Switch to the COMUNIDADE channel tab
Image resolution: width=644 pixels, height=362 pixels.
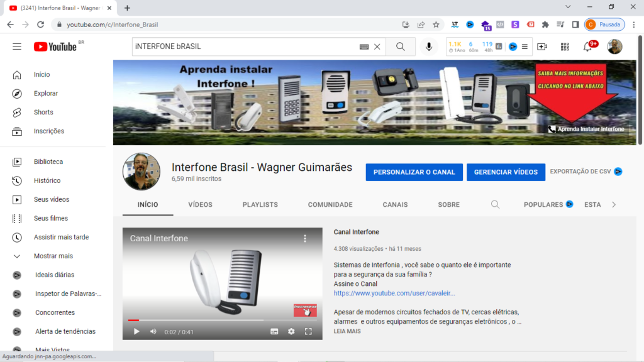point(330,204)
